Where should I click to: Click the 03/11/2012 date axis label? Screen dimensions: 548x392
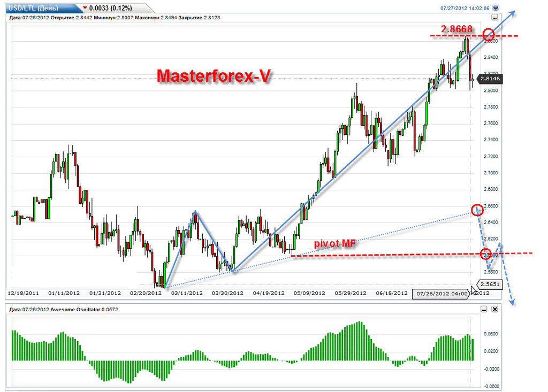point(187,293)
